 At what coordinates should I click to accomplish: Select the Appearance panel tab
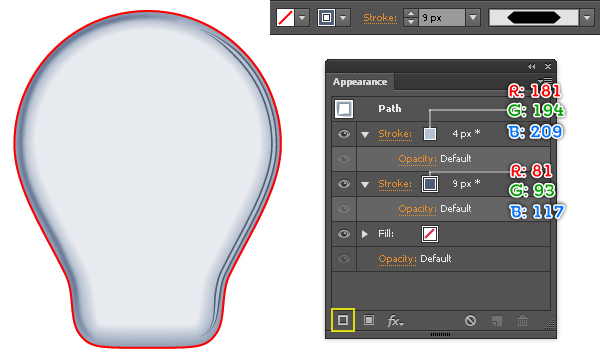click(360, 82)
